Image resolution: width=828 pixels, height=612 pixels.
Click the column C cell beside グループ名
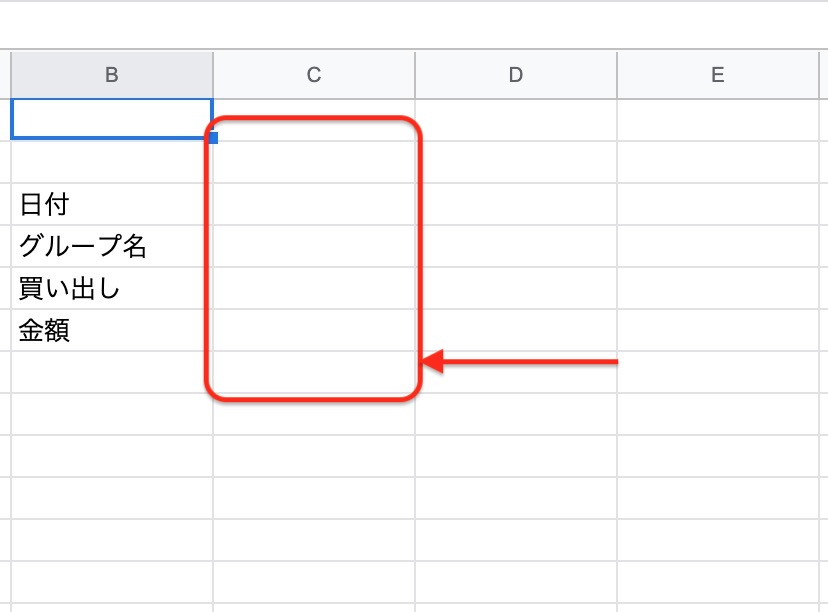pyautogui.click(x=314, y=247)
